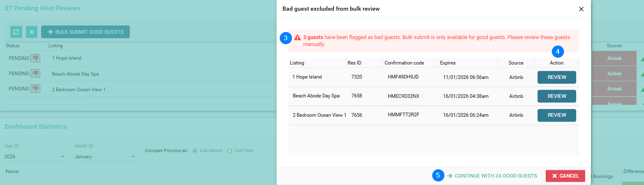Click the refresh icon above the reviews table

[x=16, y=32]
